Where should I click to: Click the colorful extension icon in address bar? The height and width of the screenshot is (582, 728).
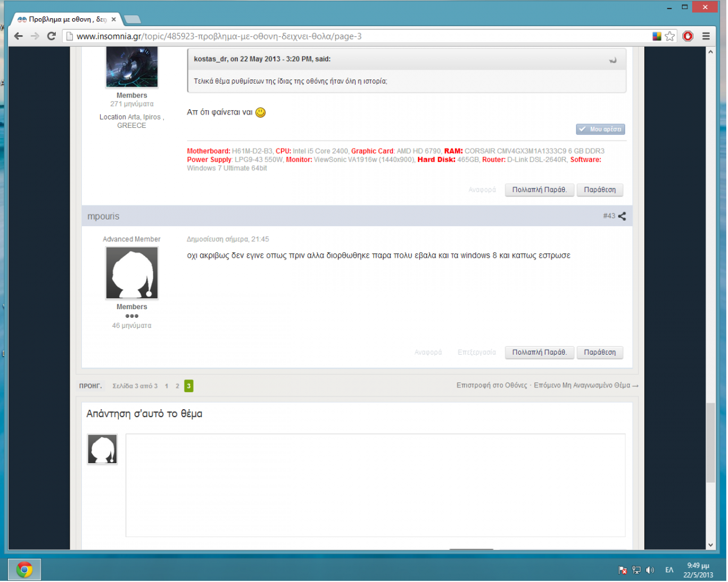pyautogui.click(x=657, y=36)
